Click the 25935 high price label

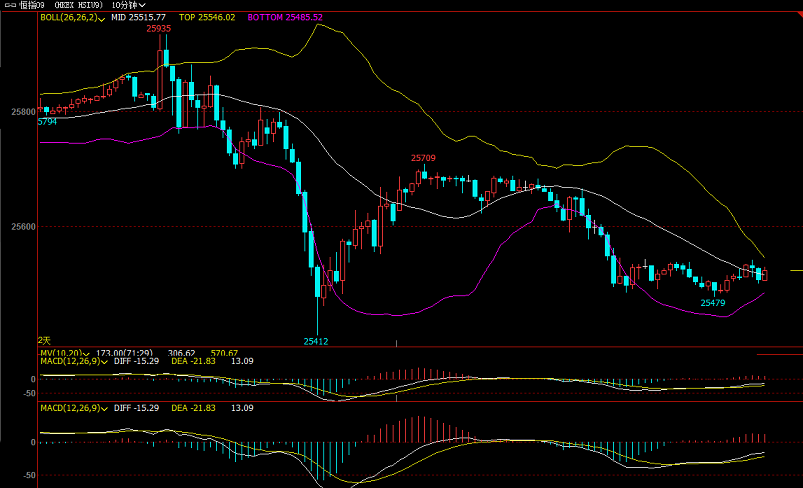point(158,29)
